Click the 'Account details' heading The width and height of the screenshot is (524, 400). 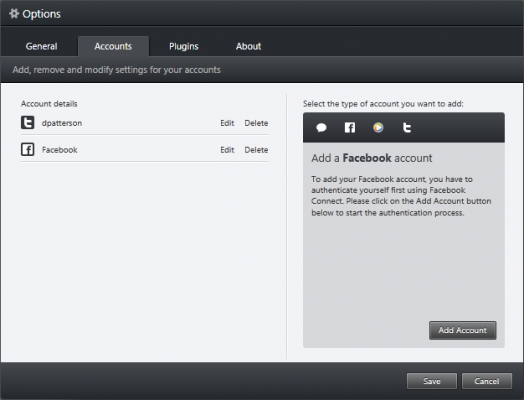coord(49,104)
